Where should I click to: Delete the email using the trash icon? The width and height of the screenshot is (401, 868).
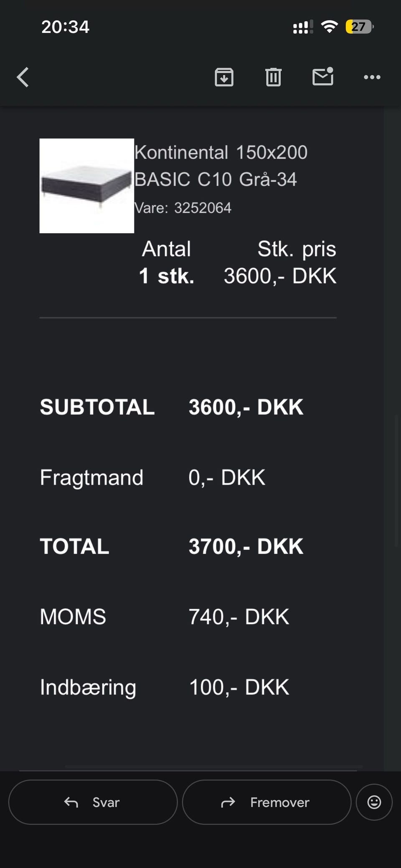273,77
